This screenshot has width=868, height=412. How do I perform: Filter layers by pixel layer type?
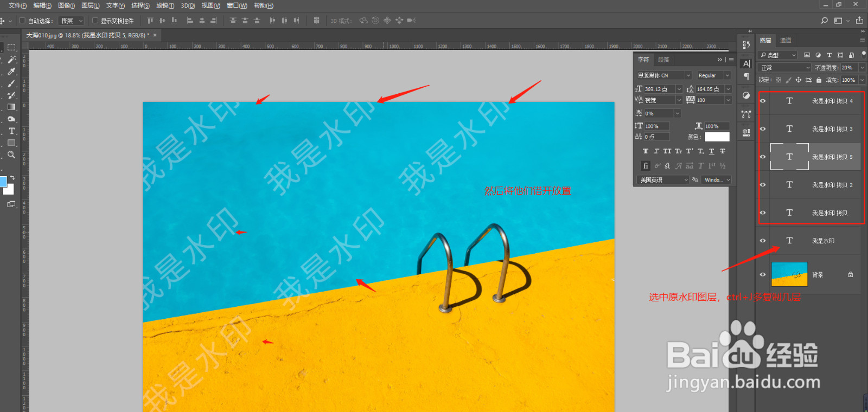807,55
